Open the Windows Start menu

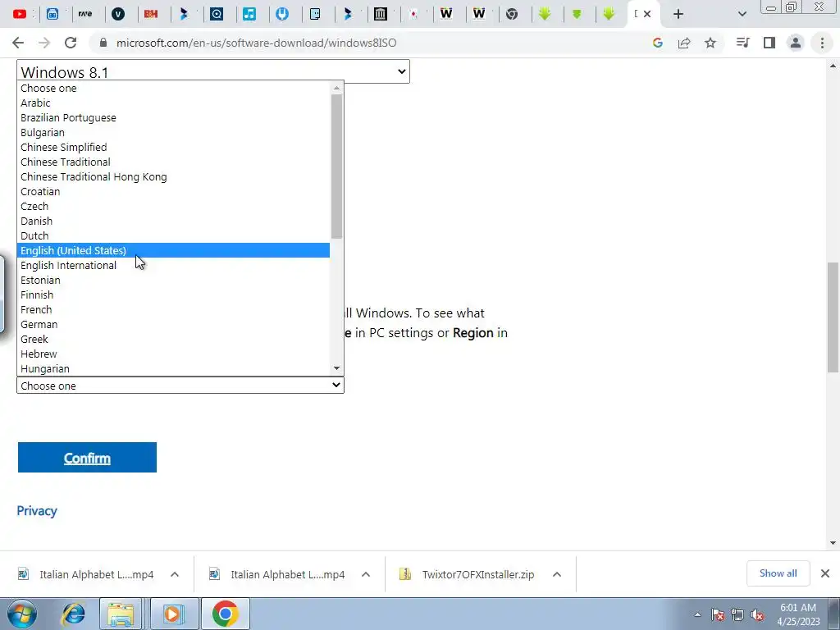(x=21, y=614)
